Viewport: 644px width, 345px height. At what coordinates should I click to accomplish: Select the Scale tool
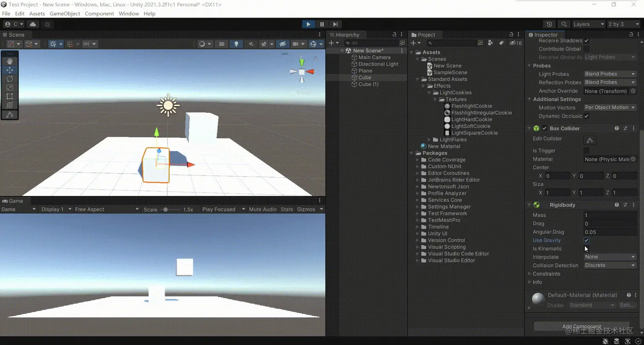tap(10, 87)
